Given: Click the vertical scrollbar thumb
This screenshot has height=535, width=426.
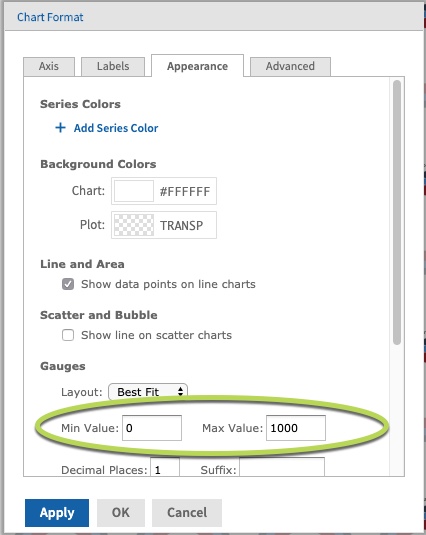Looking at the screenshot, I should tap(397, 213).
